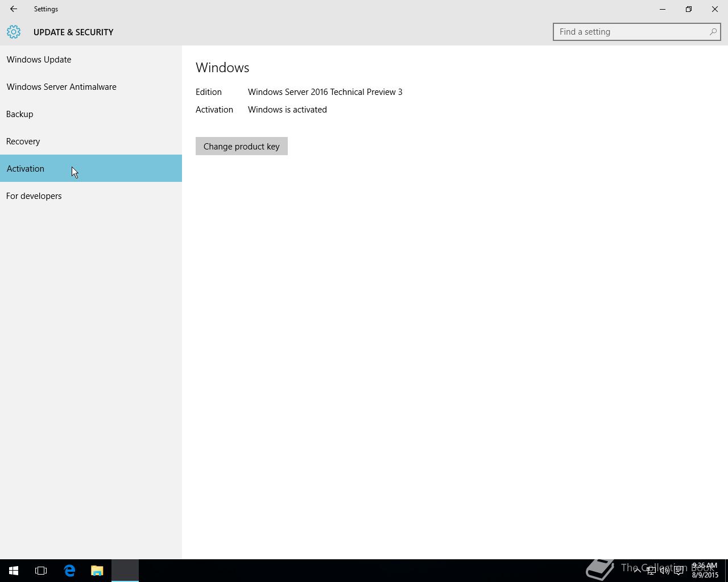Click the Activation label in the content pane
Screen dimensions: 728x582
214,109
